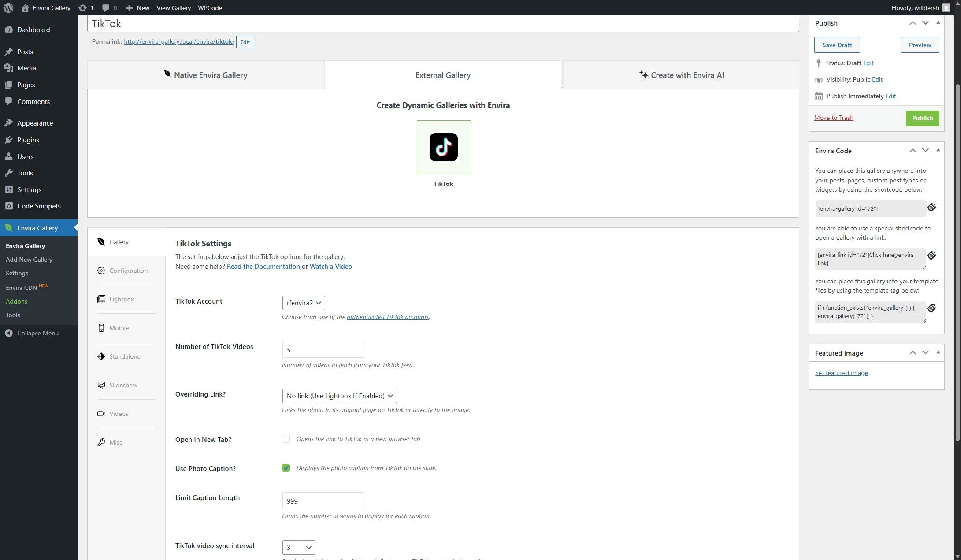Copy the envira-link shortcode via clipboard icon
961x560 pixels.
tap(931, 256)
